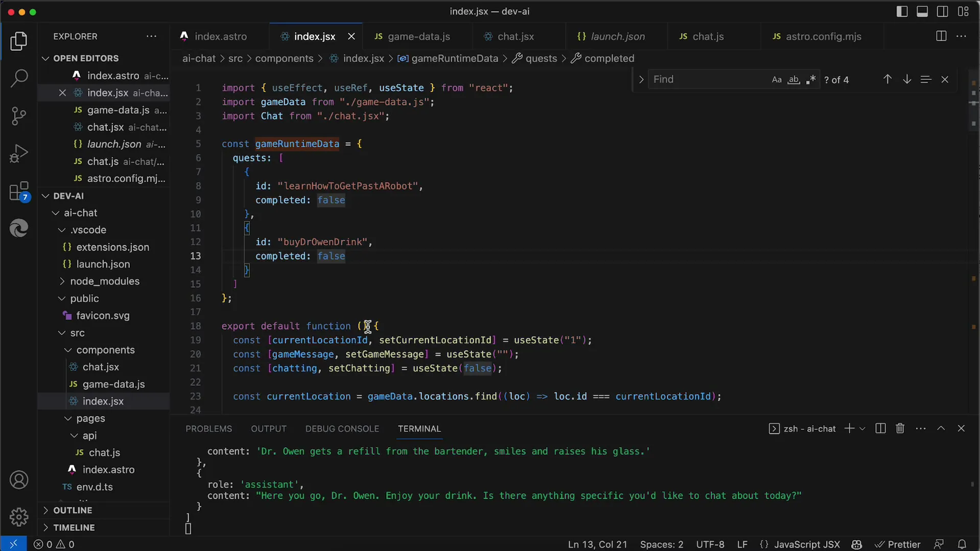
Task: Close the Find widget
Action: coord(945,79)
